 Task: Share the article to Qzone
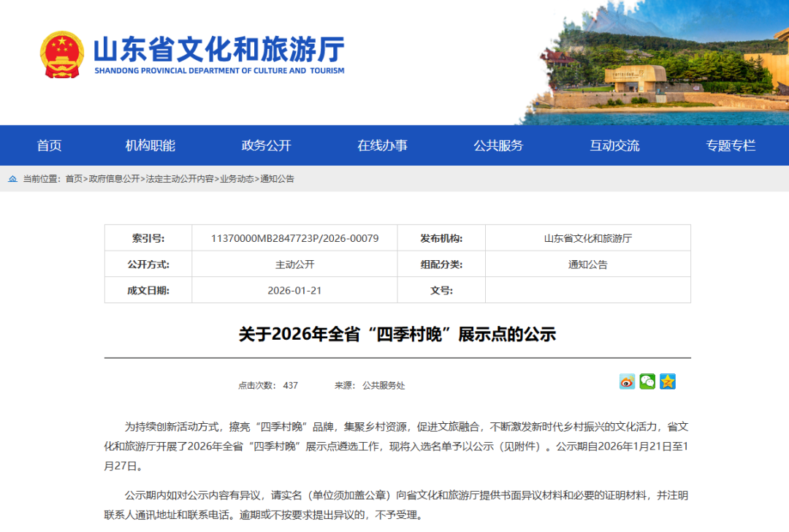pos(668,381)
